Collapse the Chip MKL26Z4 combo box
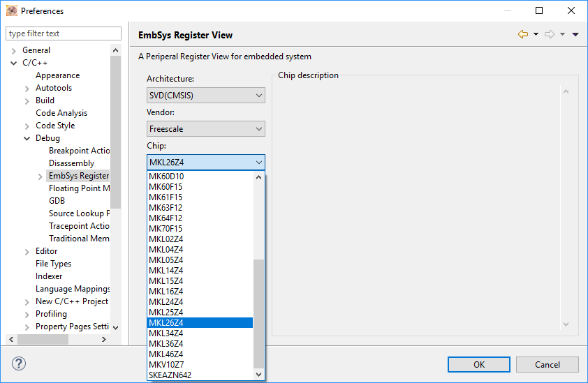Viewport: 588px width, 383px height. 259,163
